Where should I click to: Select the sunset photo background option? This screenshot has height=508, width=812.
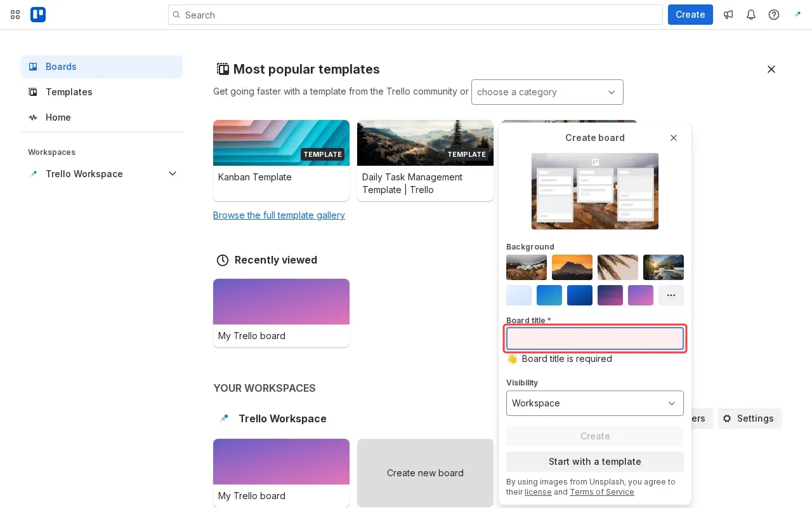(572, 267)
